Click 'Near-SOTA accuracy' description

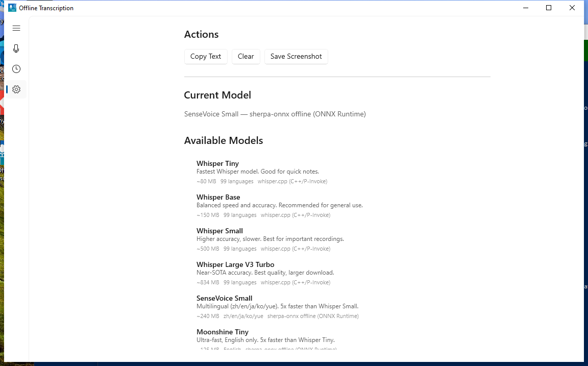tap(265, 273)
